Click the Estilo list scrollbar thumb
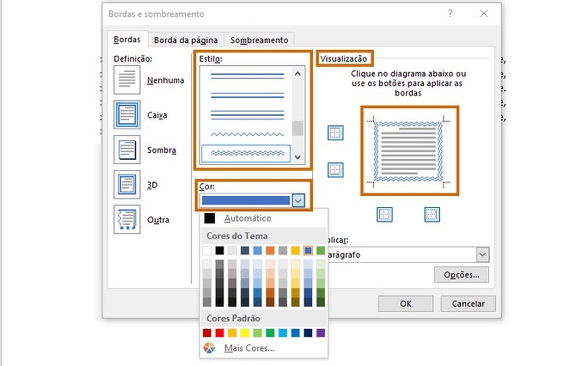588x366 pixels. (298, 128)
